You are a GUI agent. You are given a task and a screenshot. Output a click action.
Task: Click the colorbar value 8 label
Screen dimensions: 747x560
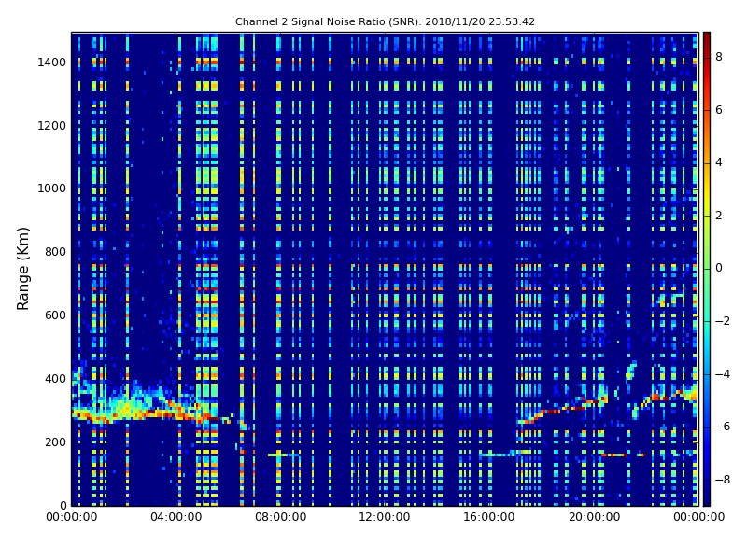click(719, 57)
